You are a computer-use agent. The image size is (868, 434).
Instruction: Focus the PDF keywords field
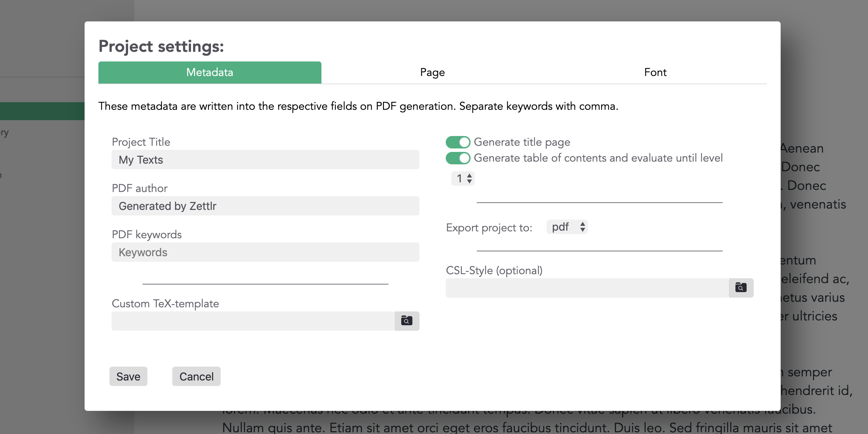click(266, 252)
